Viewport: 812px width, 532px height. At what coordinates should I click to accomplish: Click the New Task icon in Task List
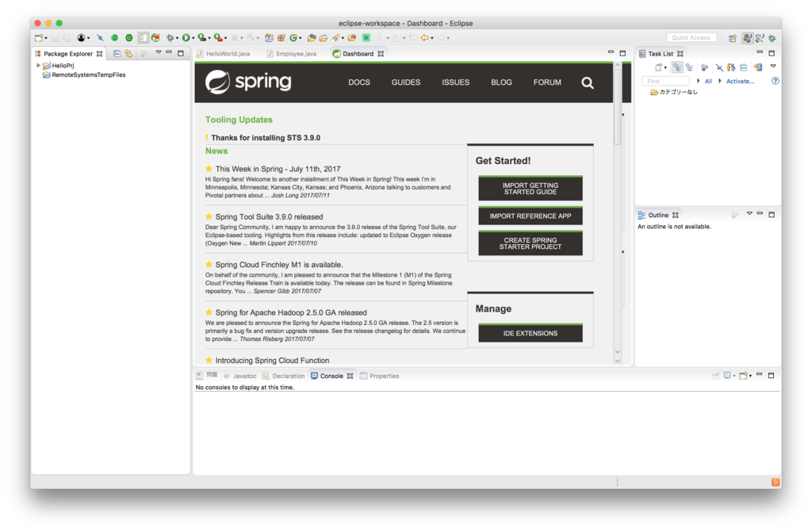click(x=659, y=67)
